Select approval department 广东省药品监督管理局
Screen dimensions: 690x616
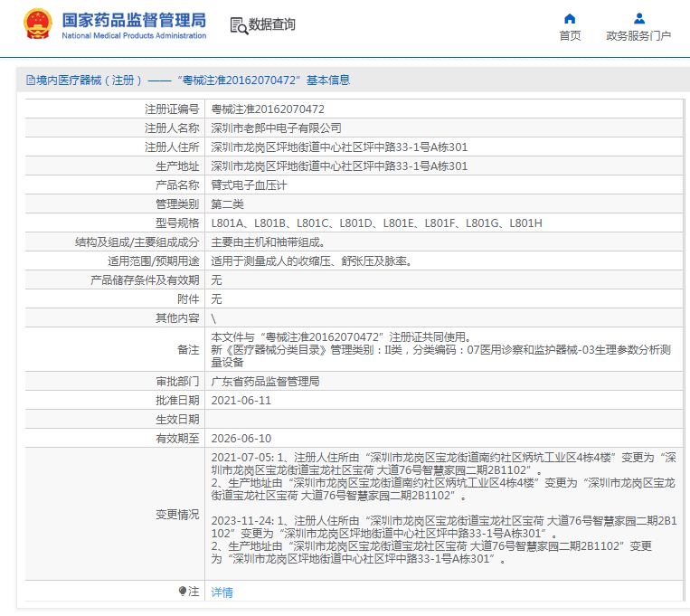265,382
